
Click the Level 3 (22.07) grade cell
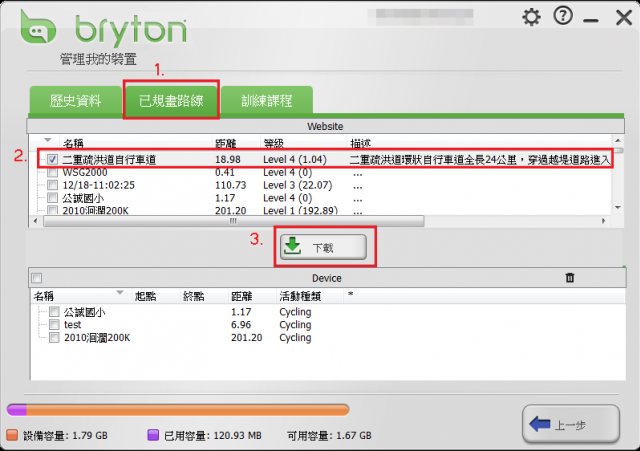(298, 185)
